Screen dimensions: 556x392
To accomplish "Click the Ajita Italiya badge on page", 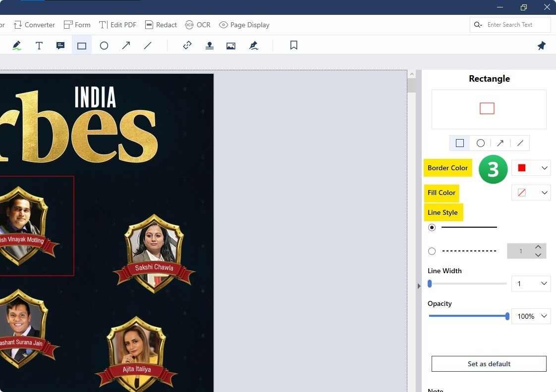I will 136,354.
